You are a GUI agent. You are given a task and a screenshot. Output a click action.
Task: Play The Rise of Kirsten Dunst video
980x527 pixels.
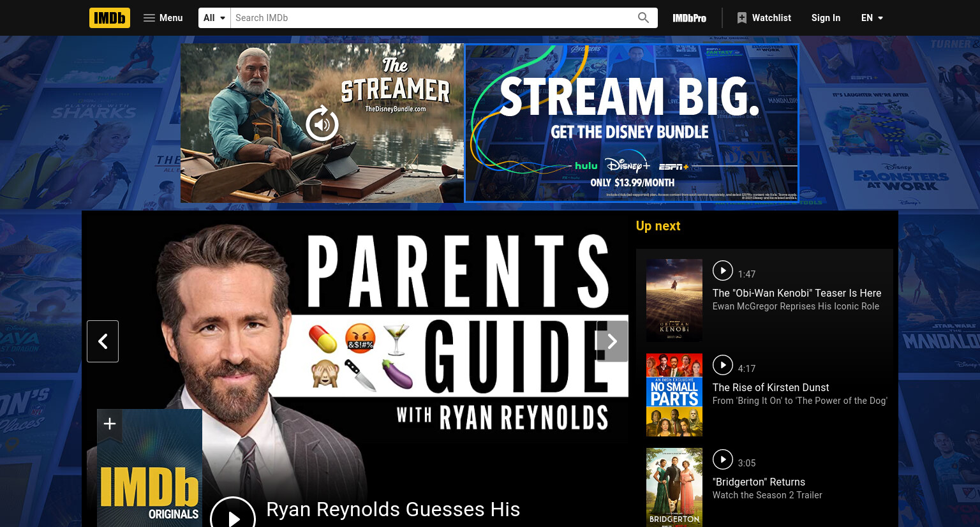pos(723,365)
